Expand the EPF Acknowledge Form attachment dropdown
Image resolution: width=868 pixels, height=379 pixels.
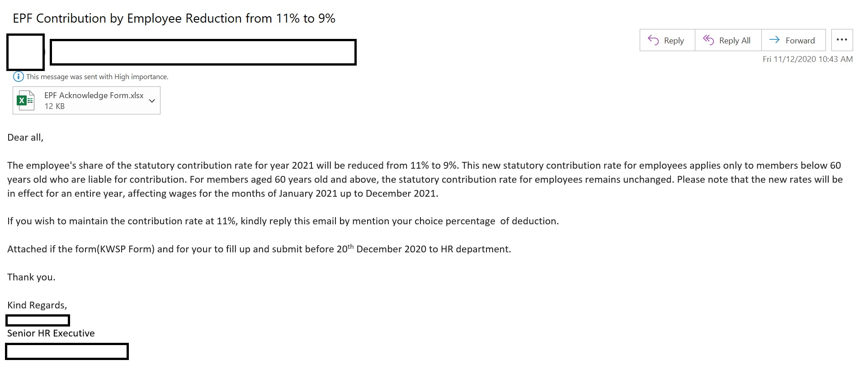pos(152,100)
